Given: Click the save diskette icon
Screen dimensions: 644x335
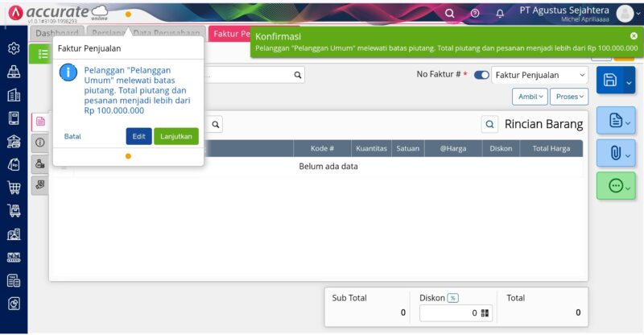Looking at the screenshot, I should coord(610,80).
